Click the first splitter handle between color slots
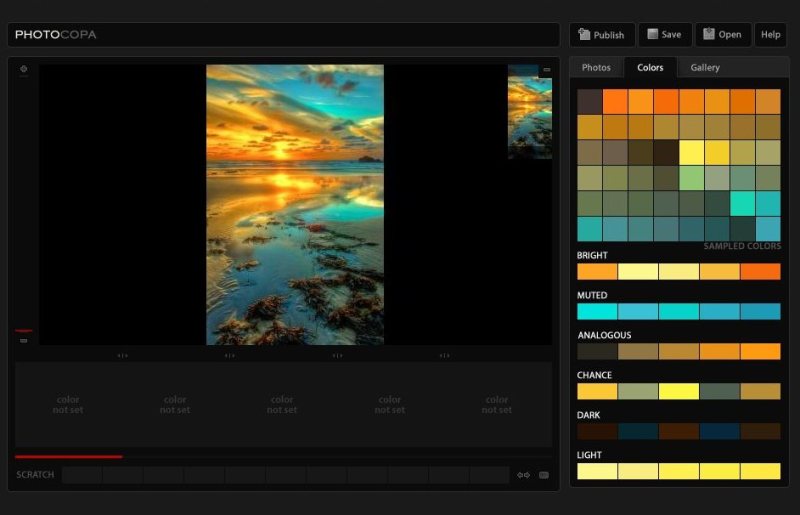 point(122,355)
